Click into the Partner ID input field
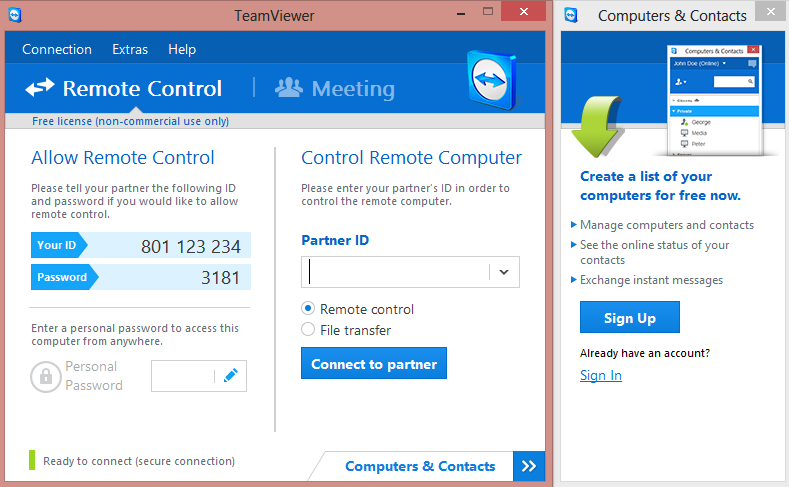The height and width of the screenshot is (487, 789). [x=396, y=272]
